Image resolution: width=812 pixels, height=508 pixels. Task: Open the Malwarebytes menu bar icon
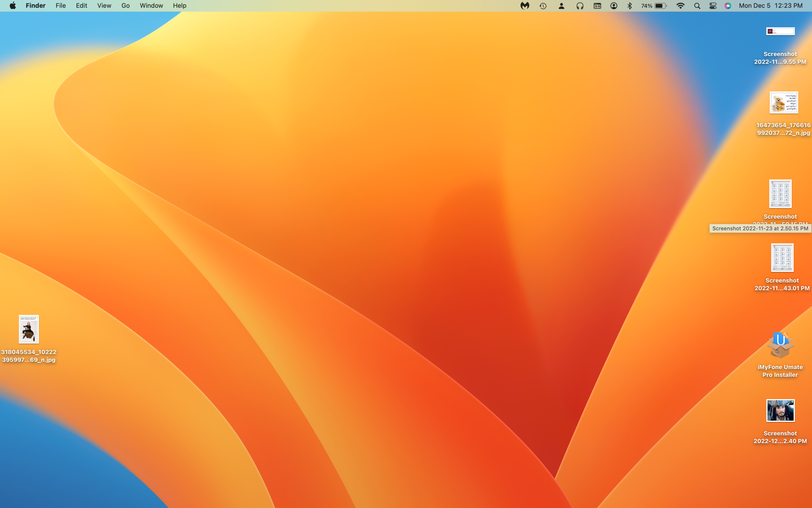[524, 6]
